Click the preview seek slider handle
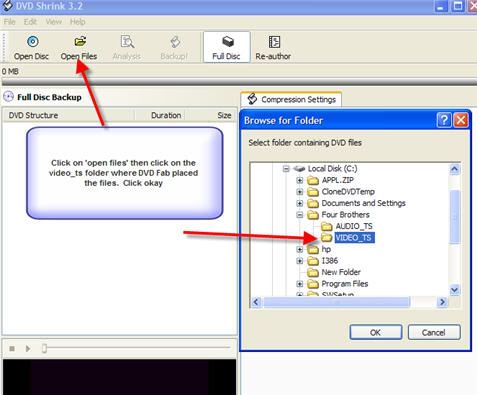The width and height of the screenshot is (477, 395). (x=44, y=348)
